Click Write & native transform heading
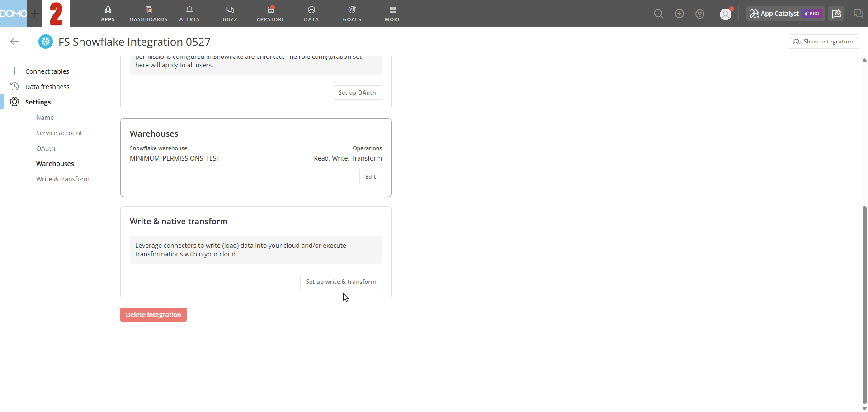 pos(179,221)
